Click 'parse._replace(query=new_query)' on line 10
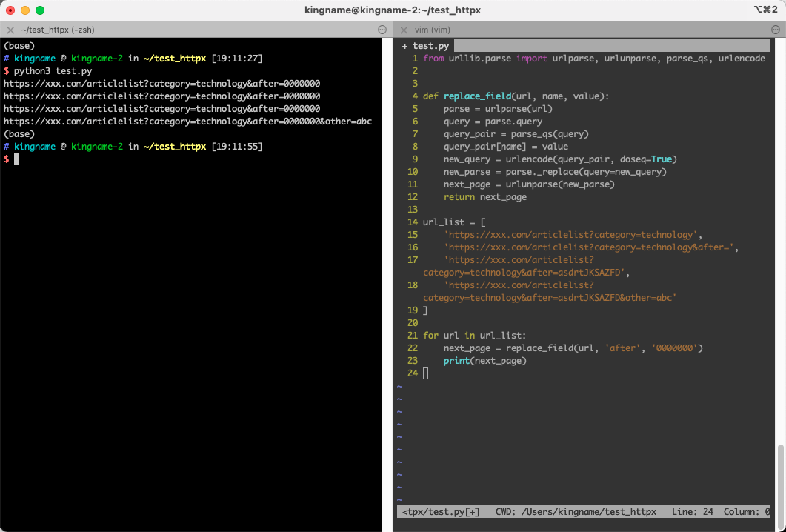Screen dimensions: 786x532 point(587,171)
